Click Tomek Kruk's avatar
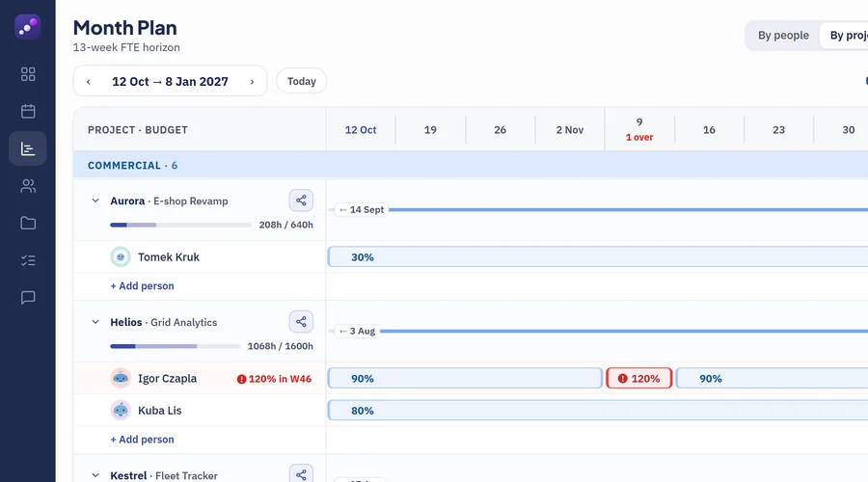868x482 pixels. pyautogui.click(x=121, y=256)
